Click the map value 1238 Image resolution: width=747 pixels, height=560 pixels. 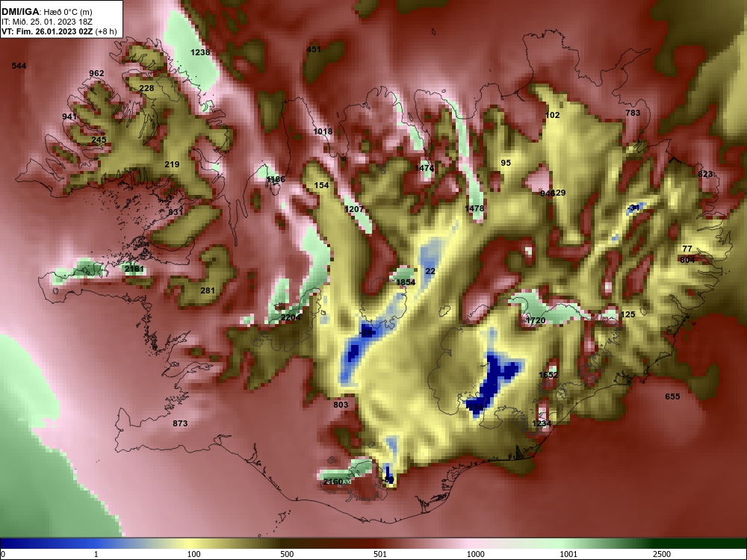[x=200, y=52]
